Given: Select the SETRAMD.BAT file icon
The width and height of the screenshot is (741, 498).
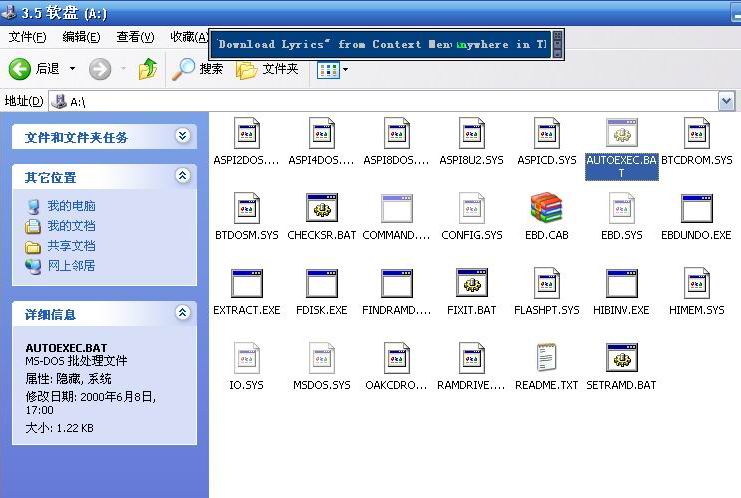Looking at the screenshot, I should [621, 358].
